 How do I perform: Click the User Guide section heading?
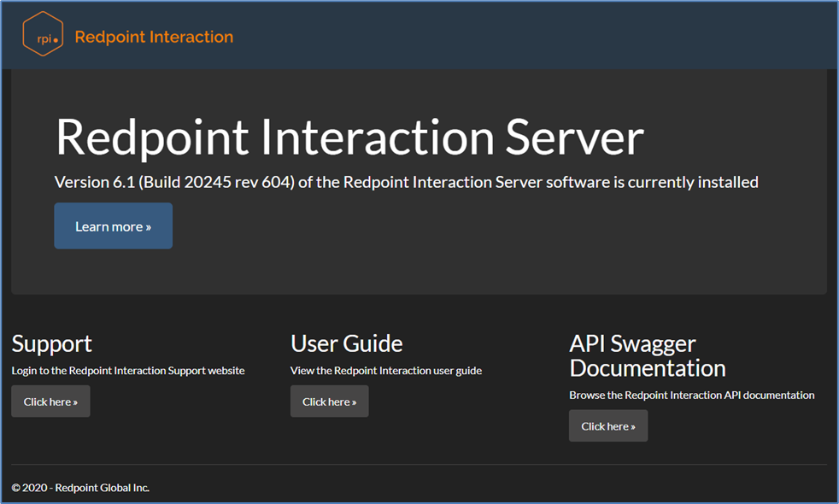[346, 343]
